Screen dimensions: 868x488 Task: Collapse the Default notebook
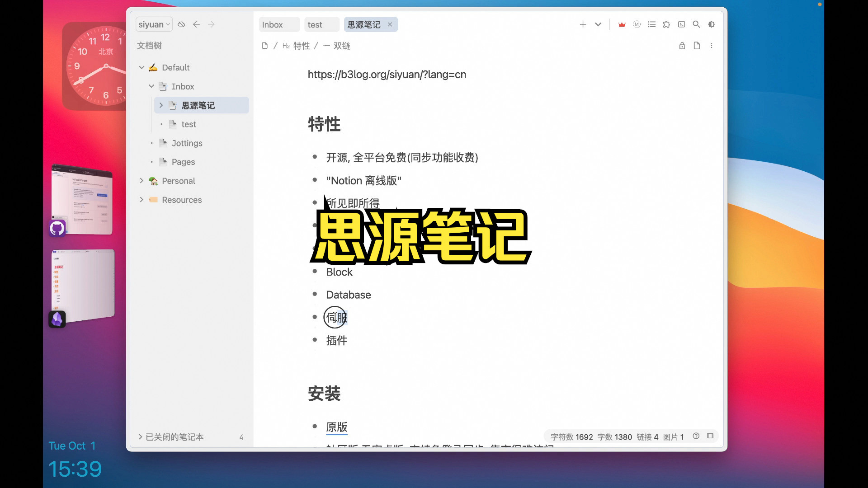tap(142, 67)
